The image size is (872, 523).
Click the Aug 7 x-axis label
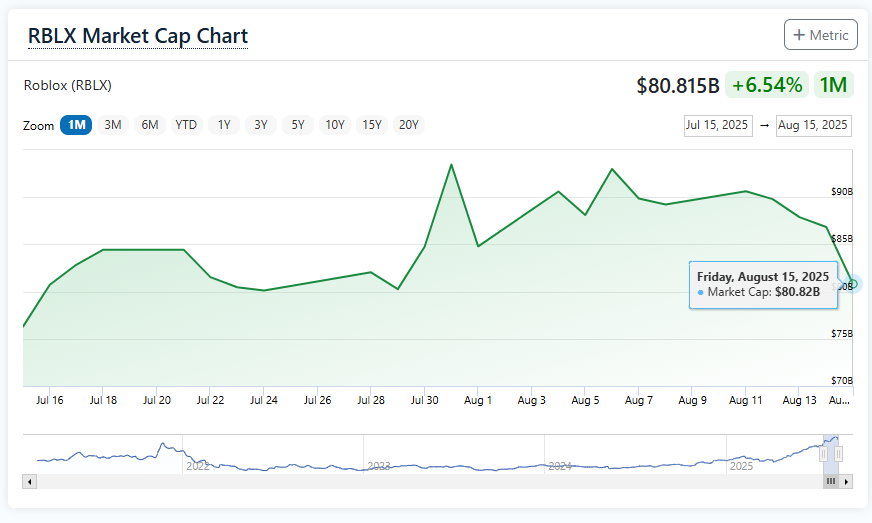[638, 400]
